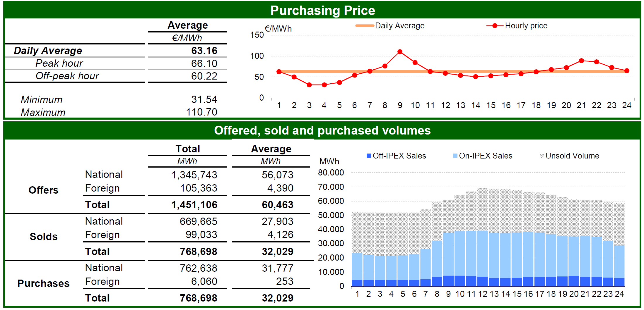Click the hour 3 data point on price chart

[x=309, y=85]
